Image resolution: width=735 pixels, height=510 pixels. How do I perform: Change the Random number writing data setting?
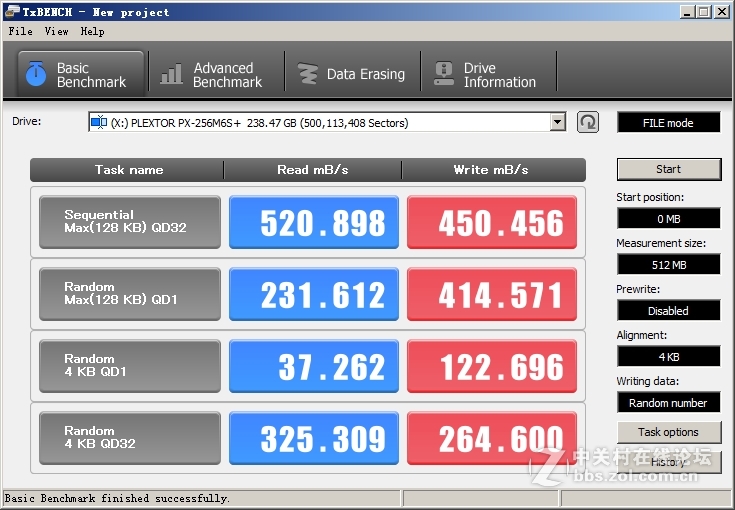[668, 402]
